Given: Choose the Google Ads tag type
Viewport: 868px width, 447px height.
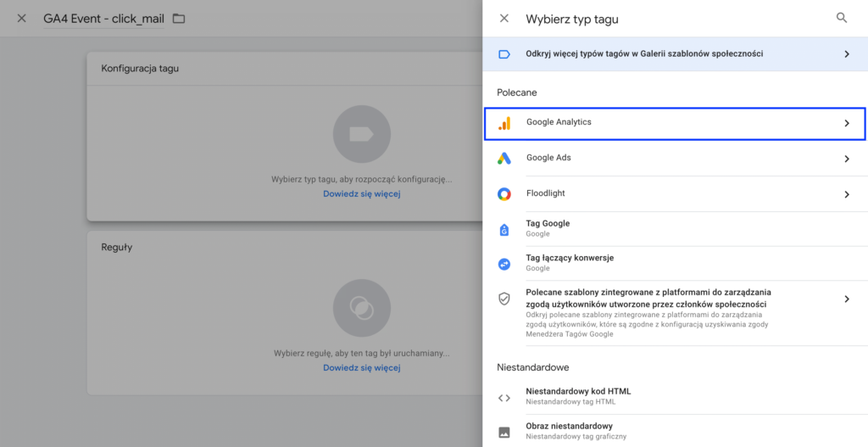Looking at the screenshot, I should point(675,159).
